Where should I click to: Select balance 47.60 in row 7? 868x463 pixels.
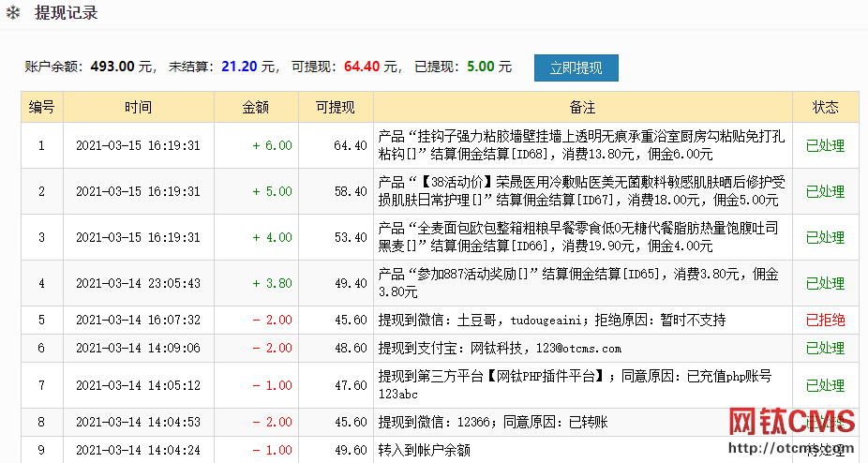click(351, 385)
